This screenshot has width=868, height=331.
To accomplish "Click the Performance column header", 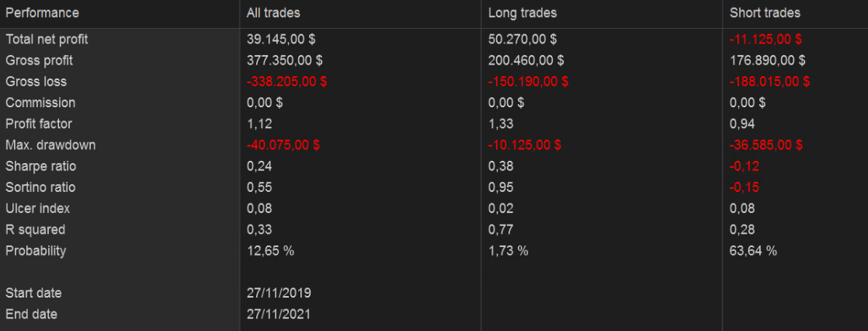I will click(x=42, y=13).
